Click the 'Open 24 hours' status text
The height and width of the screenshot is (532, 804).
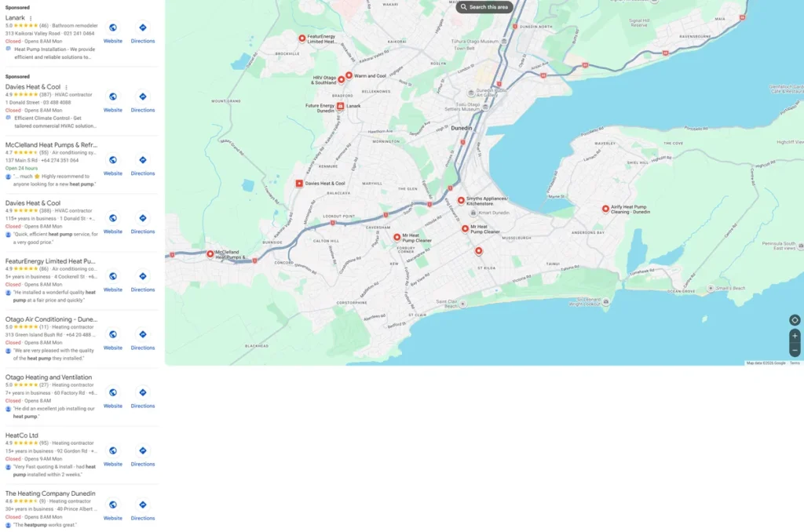click(x=21, y=168)
